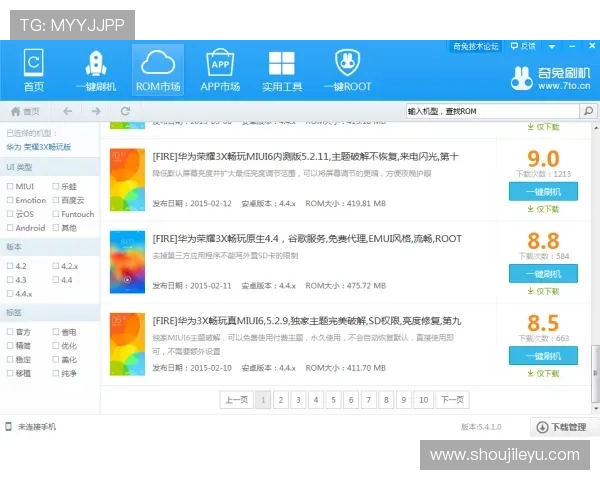Check the 百度云 checkbox

pos(56,200)
